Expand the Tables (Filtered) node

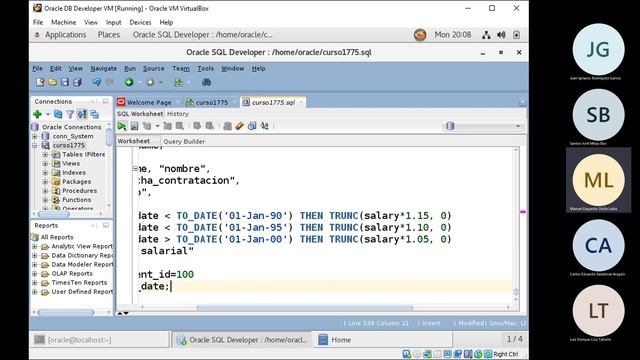click(x=45, y=154)
